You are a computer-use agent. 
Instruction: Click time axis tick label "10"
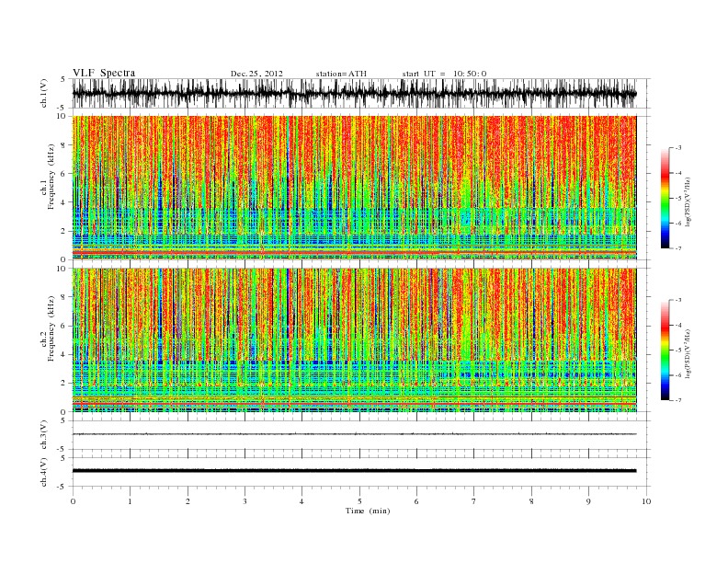[x=646, y=501]
